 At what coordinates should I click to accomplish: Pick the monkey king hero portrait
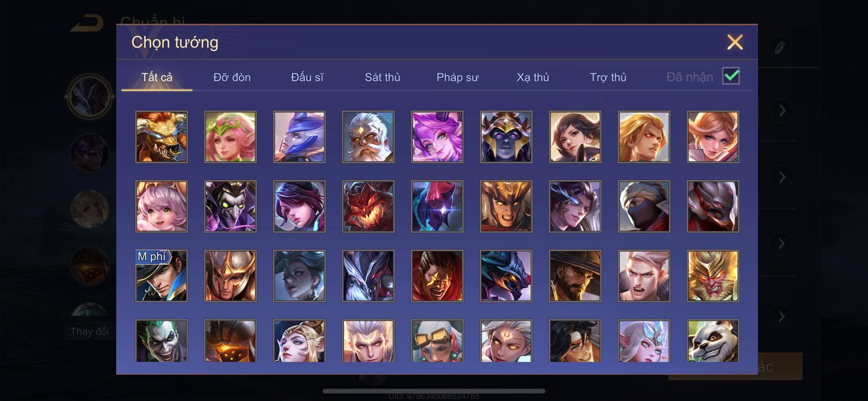(x=713, y=276)
